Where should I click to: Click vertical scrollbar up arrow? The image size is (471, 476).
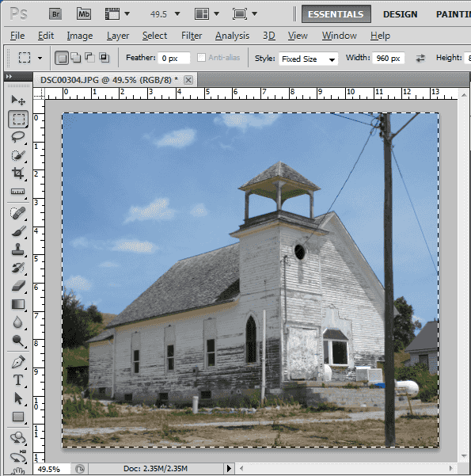pos(464,95)
